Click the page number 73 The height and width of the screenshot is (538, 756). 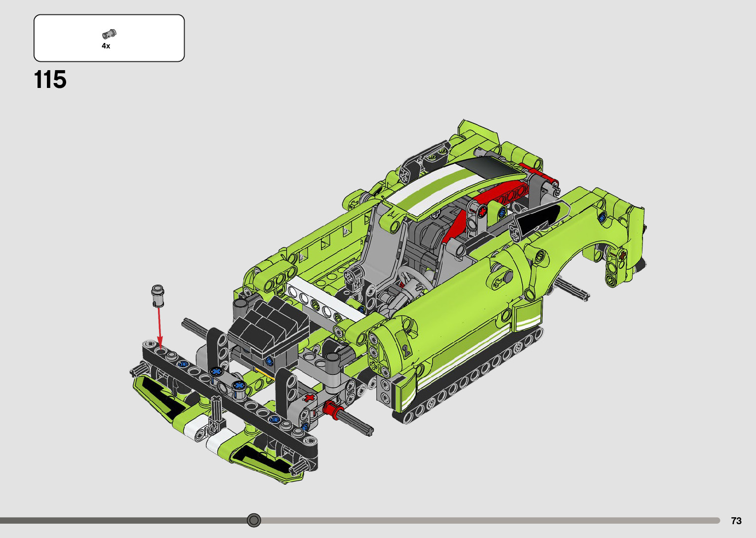[736, 521]
